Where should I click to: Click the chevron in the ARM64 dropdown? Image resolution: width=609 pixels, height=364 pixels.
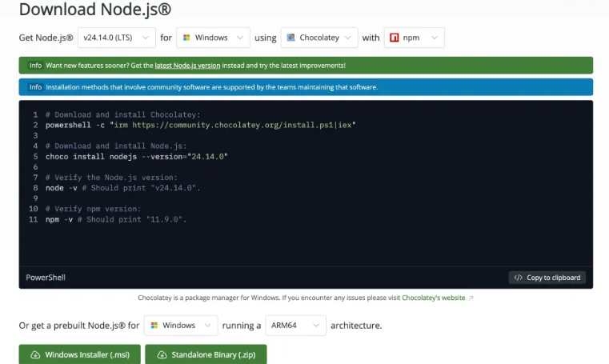click(316, 325)
